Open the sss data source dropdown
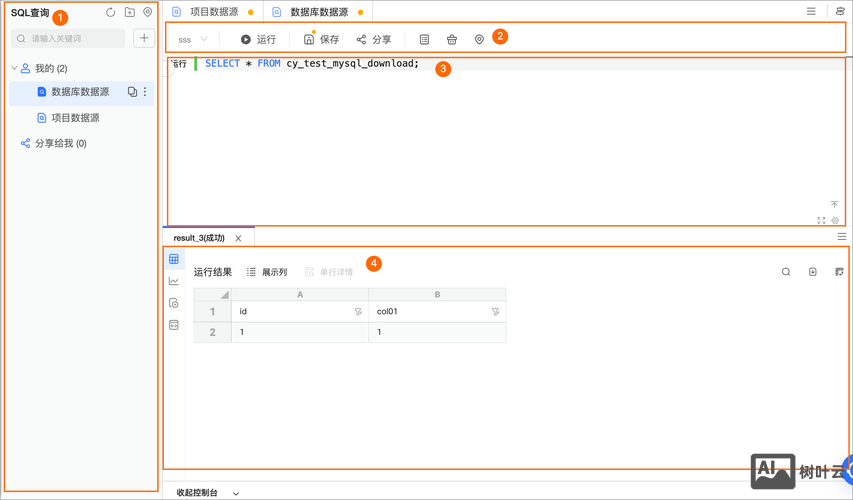The image size is (853, 500). coord(193,39)
